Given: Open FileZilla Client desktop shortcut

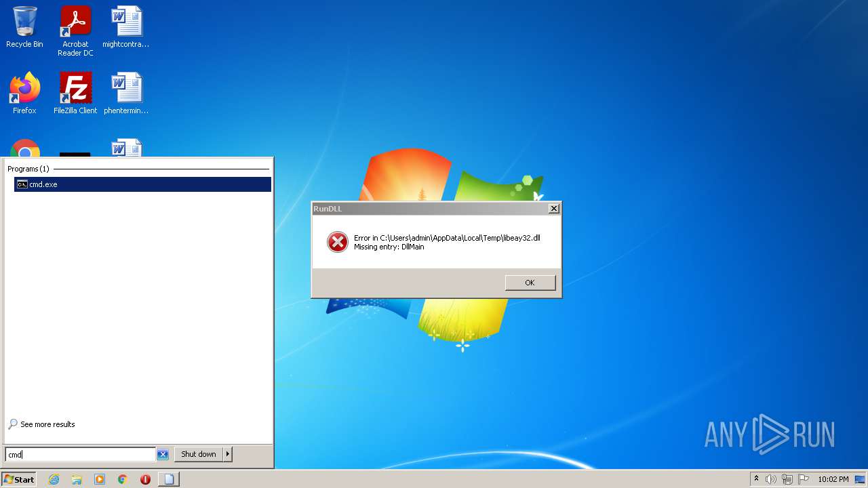Looking at the screenshot, I should click(75, 93).
